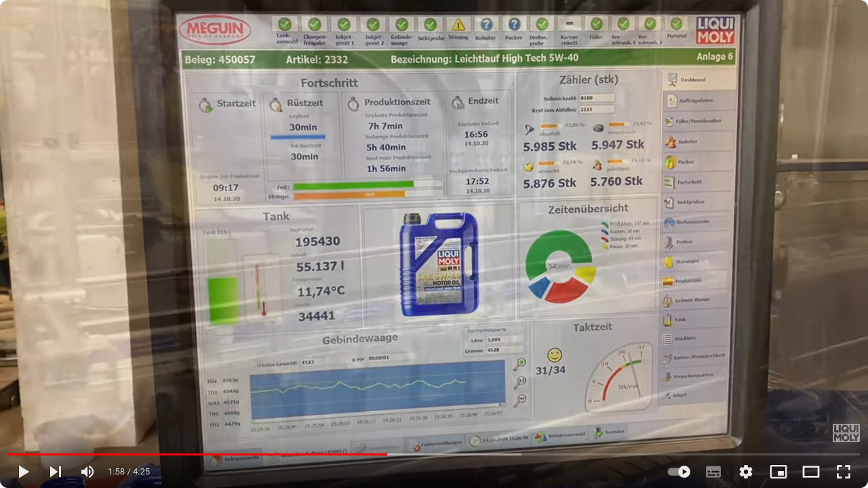Open the video settings gear

coord(746,472)
